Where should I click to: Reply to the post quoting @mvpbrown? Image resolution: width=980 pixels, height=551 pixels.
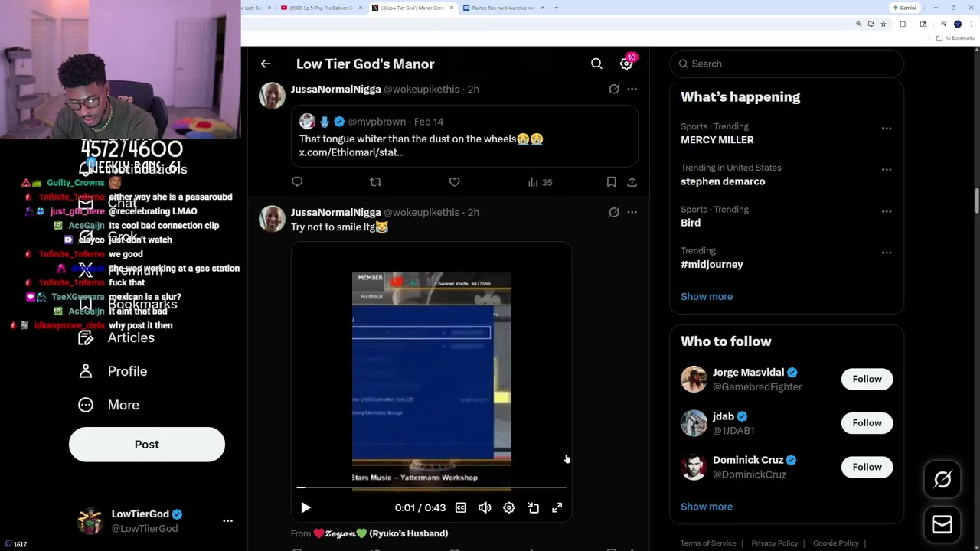pos(297,182)
